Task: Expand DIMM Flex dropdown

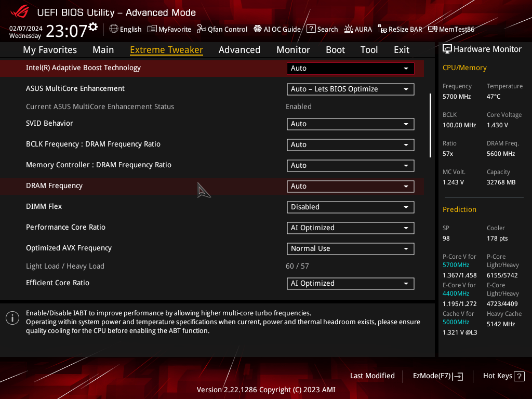Action: point(351,207)
